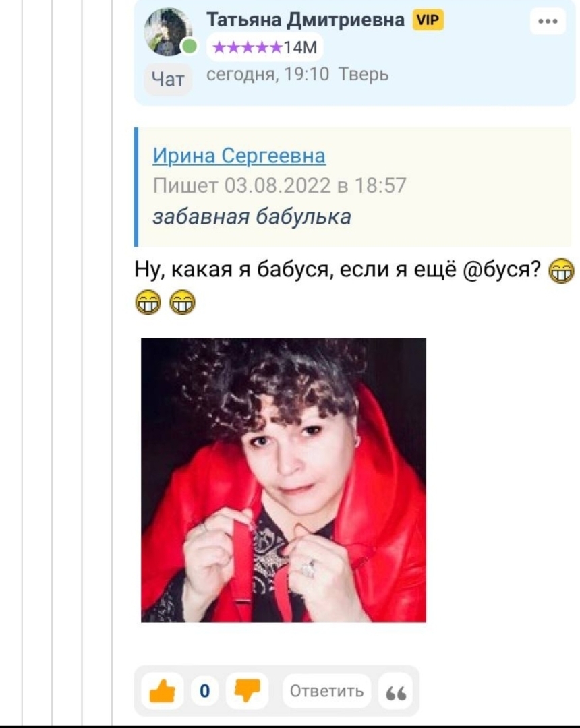Open Ирина Сергеевна's profile link
The height and width of the screenshot is (728, 580).
239,156
